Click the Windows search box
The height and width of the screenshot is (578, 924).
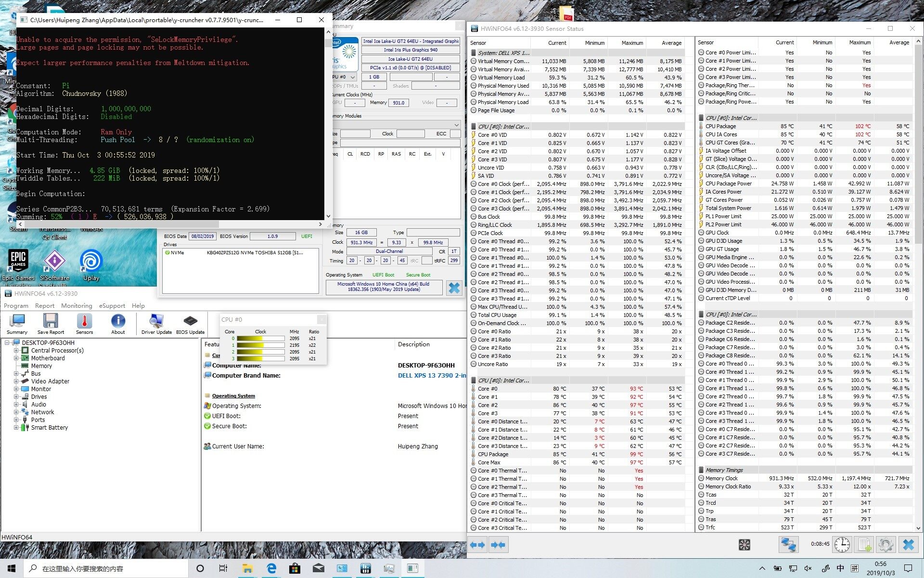(x=106, y=568)
